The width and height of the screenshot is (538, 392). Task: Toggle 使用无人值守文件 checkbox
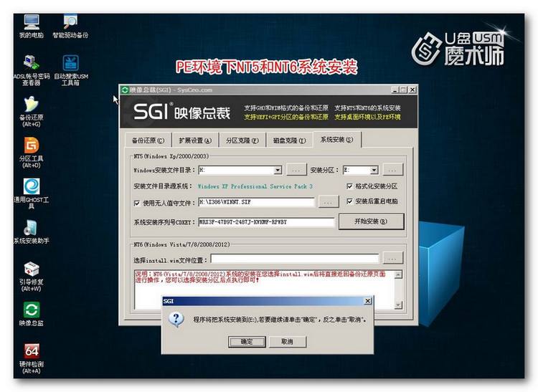click(136, 203)
